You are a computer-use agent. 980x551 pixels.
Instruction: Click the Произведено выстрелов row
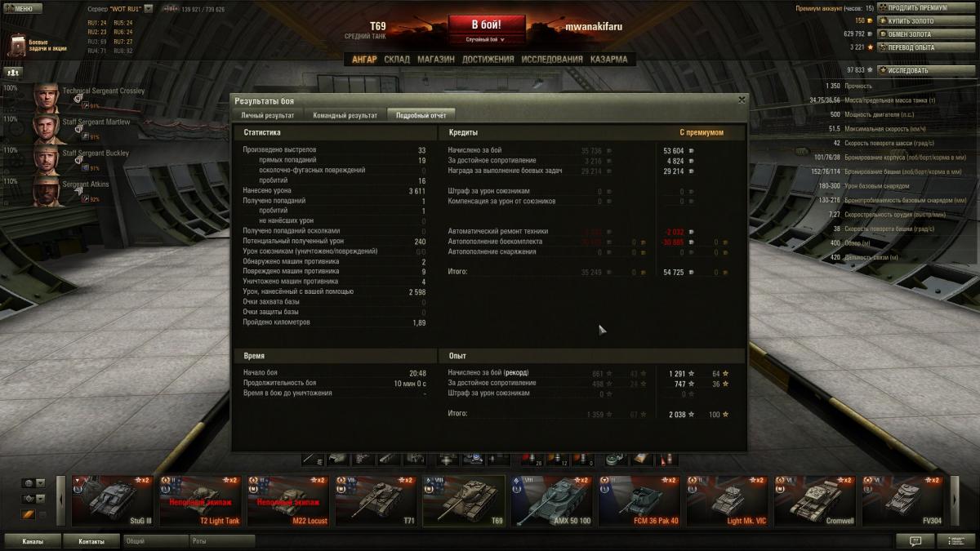(x=335, y=150)
